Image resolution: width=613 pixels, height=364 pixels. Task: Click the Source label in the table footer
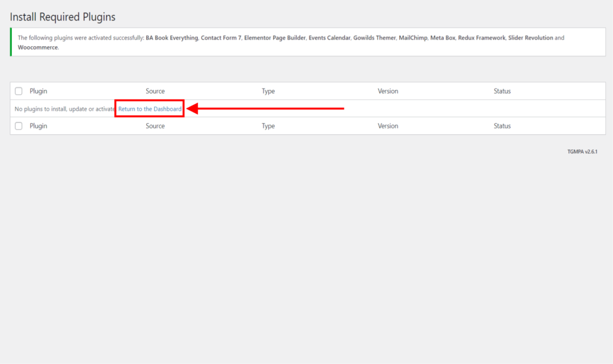[x=155, y=126]
